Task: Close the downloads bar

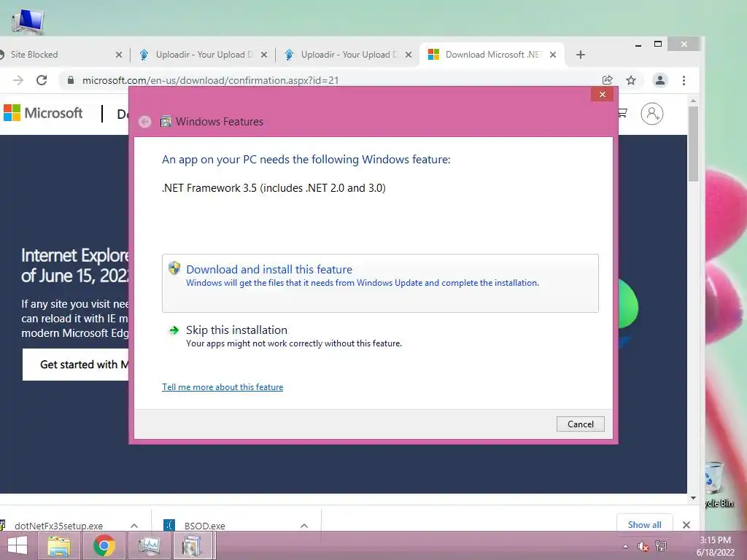Action: point(686,525)
